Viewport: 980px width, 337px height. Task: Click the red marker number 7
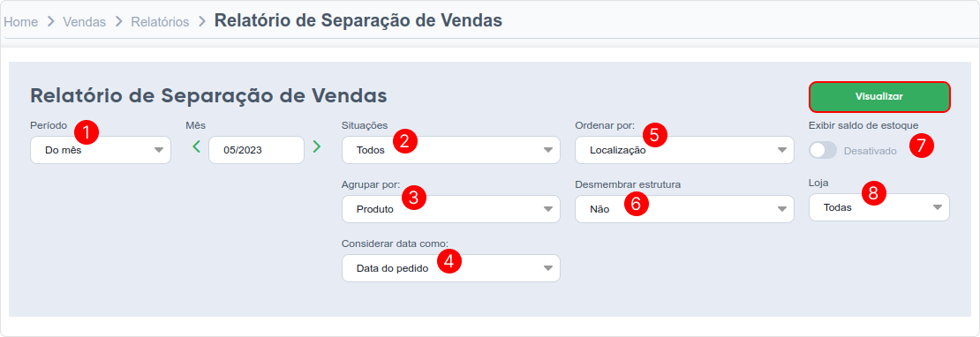point(921,146)
